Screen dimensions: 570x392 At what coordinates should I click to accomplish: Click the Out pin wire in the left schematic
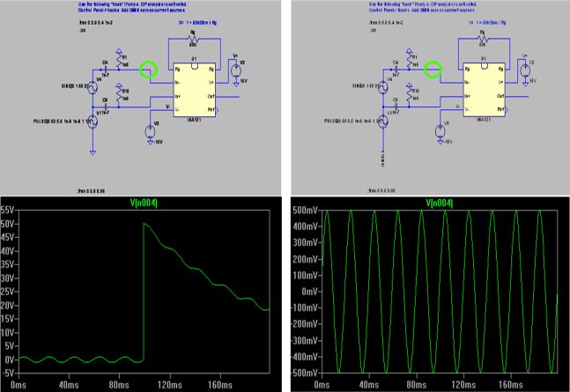[x=227, y=97]
